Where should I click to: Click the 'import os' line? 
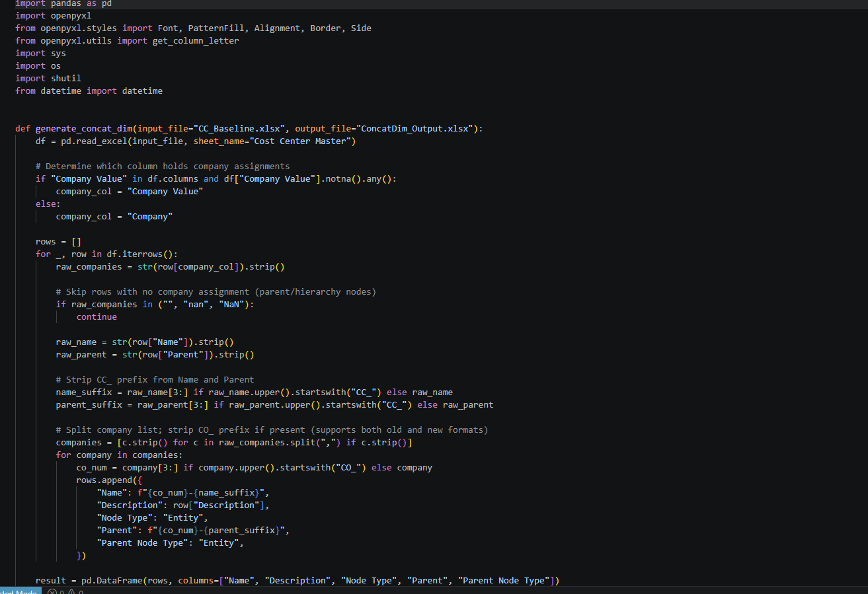pyautogui.click(x=38, y=66)
